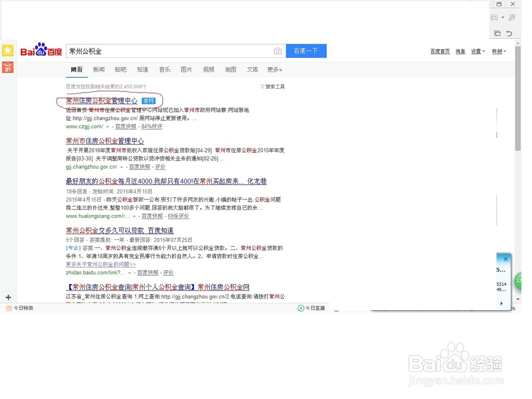Click the camera image search icon
Viewport: 532px width, 399px height.
[278, 51]
